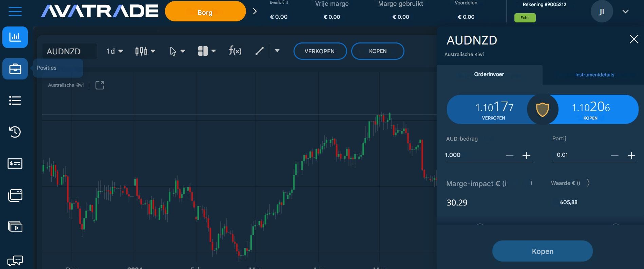Open video tutorials from the sidebar
Viewport: 644px width, 269px height.
coord(15,227)
